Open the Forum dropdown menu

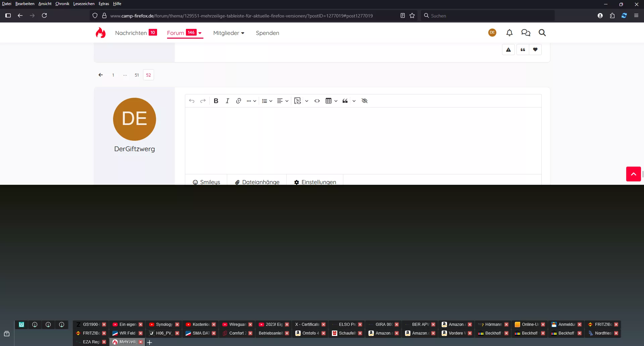coord(200,33)
